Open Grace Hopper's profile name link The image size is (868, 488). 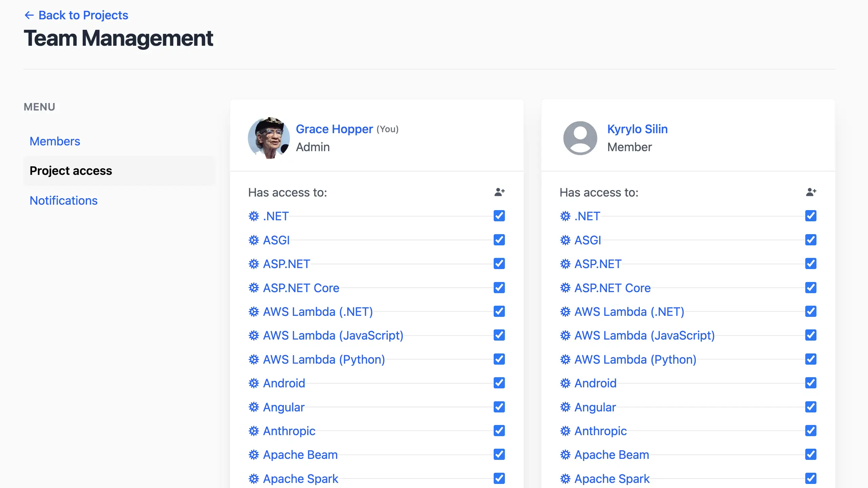click(x=334, y=129)
